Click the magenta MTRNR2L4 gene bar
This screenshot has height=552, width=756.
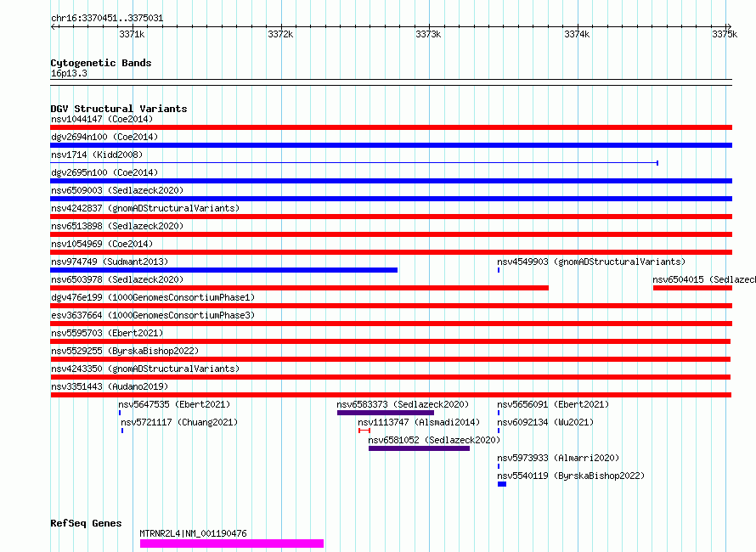coord(232,544)
